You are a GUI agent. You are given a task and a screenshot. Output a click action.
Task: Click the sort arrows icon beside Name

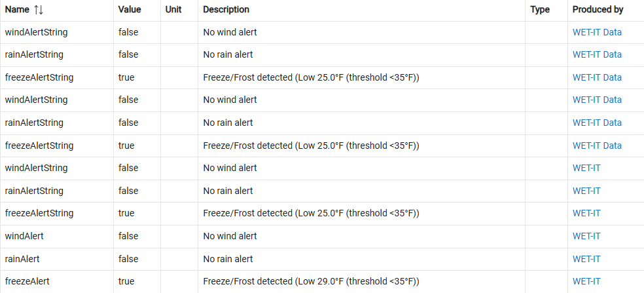[39, 10]
